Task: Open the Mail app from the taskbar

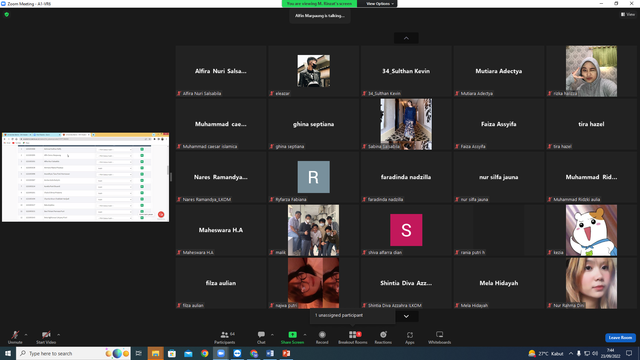Action: point(188,353)
